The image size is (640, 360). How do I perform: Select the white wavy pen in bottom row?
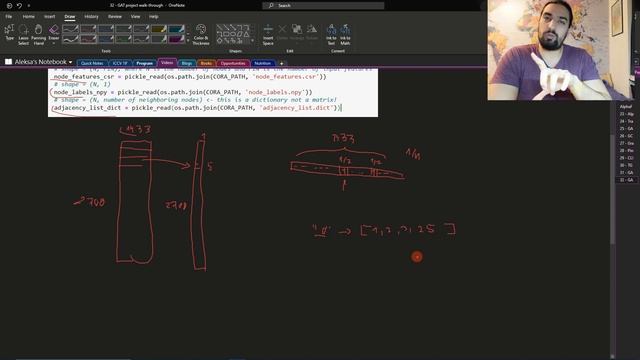(70, 39)
